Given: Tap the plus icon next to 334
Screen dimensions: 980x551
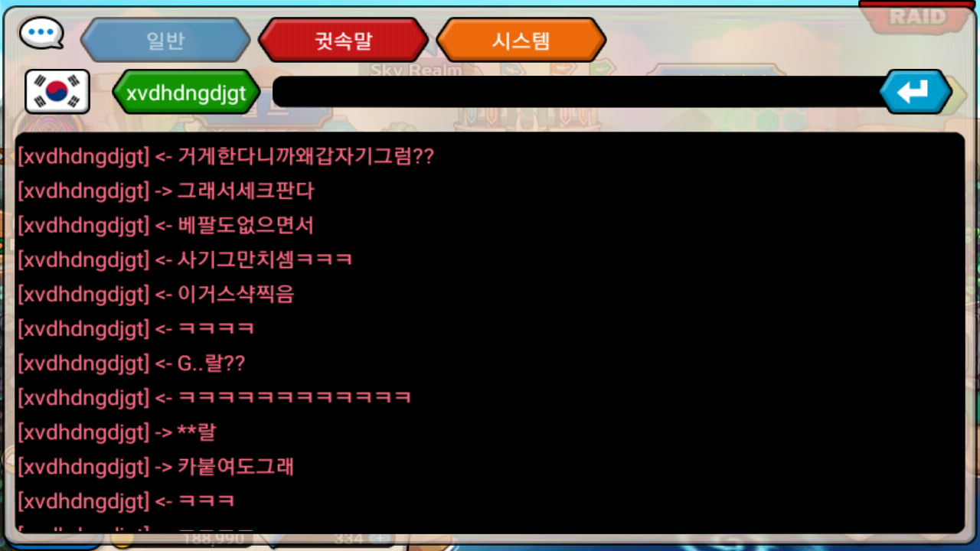Looking at the screenshot, I should 381,539.
